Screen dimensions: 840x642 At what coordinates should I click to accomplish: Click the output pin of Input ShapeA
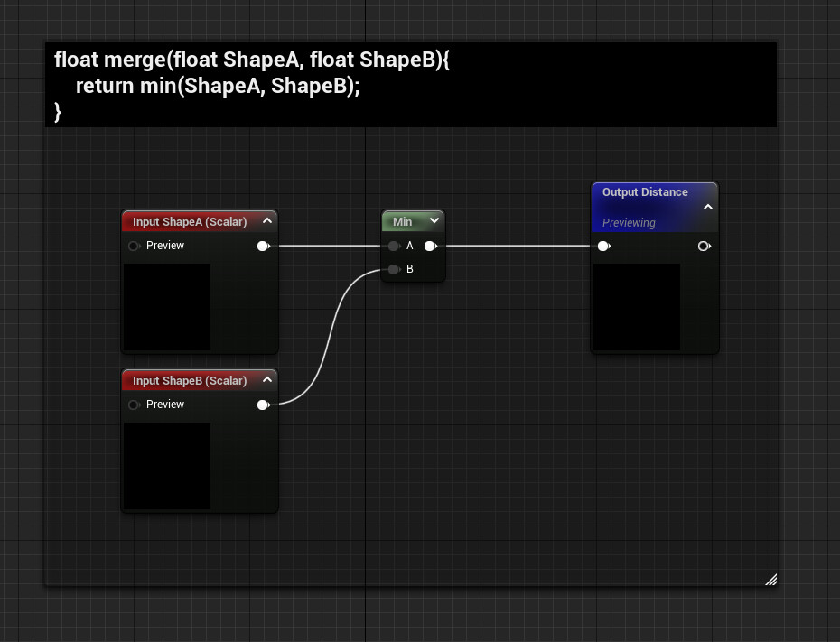point(263,246)
